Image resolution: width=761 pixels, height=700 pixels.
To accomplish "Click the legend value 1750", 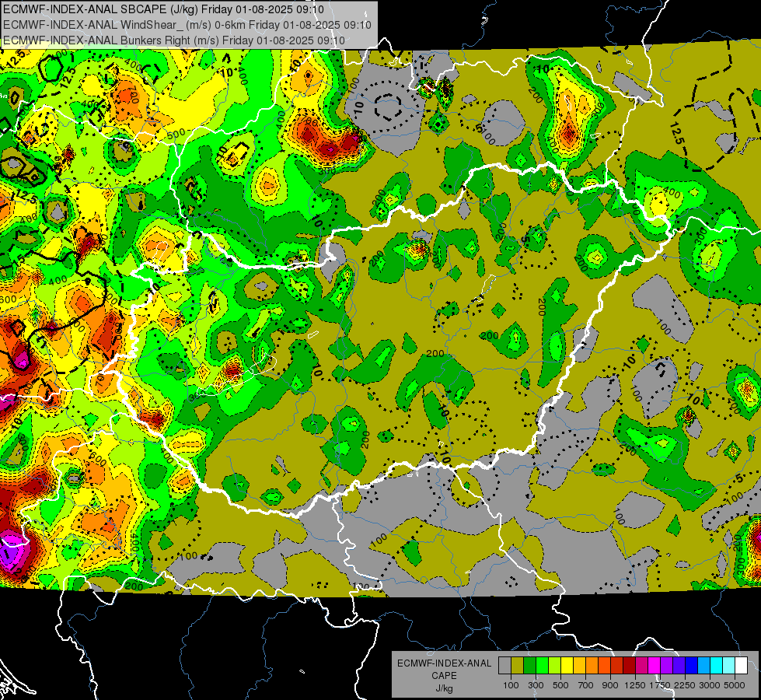I will (x=660, y=685).
